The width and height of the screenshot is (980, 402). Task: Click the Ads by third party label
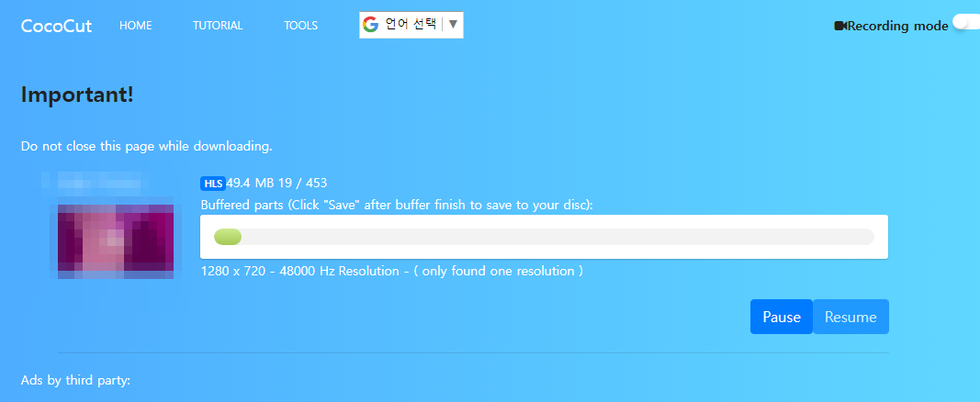coord(75,380)
